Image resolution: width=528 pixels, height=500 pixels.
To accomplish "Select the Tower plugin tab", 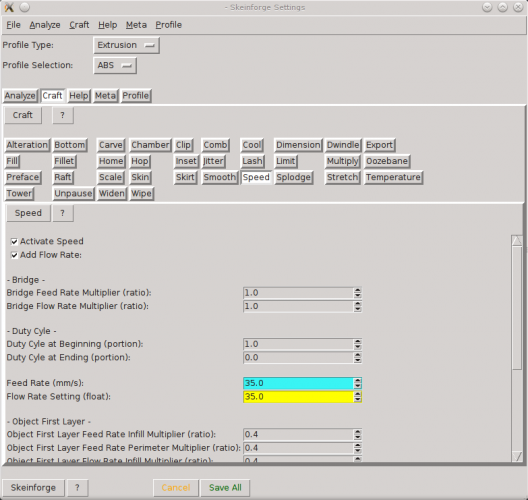I will tap(20, 194).
